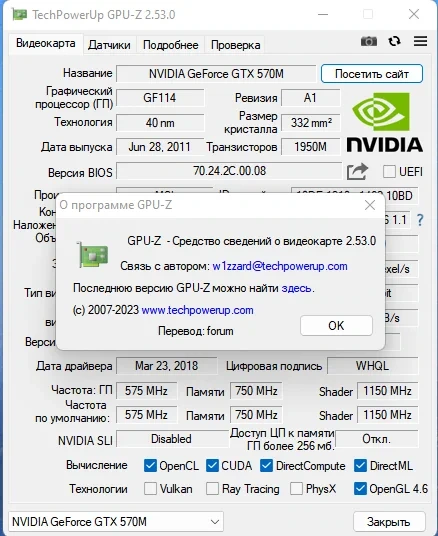Enable the PhysX checkbox
The width and height of the screenshot is (438, 536).
click(296, 488)
